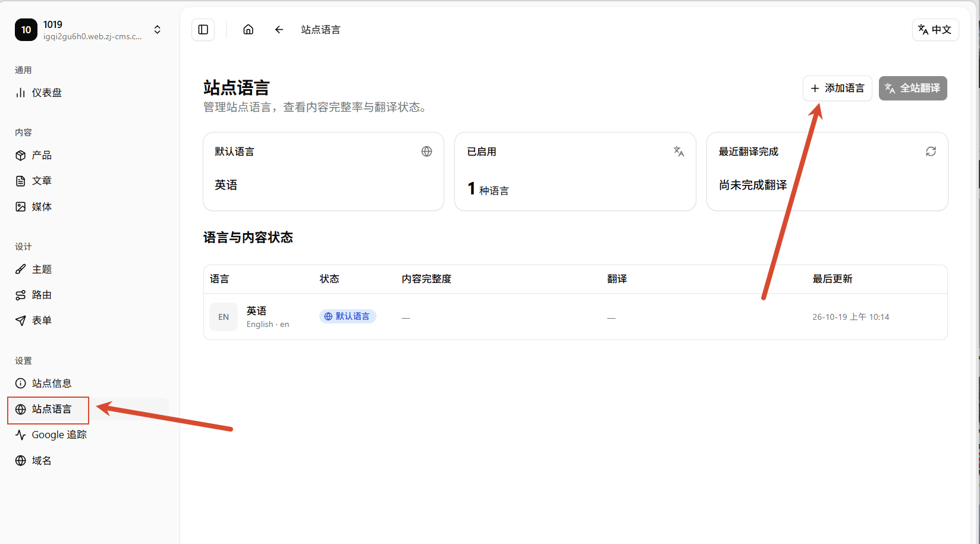The height and width of the screenshot is (544, 980).
Task: Click the 10 site avatar badge
Action: click(26, 30)
